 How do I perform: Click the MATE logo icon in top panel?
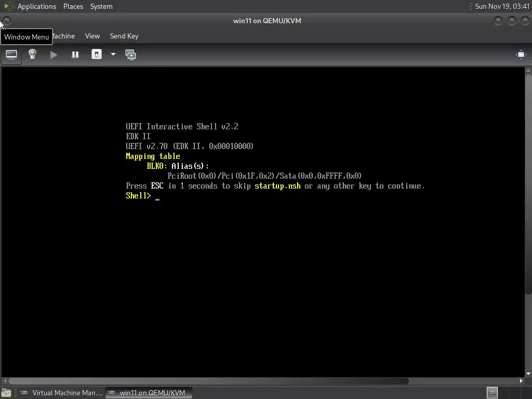(9, 6)
